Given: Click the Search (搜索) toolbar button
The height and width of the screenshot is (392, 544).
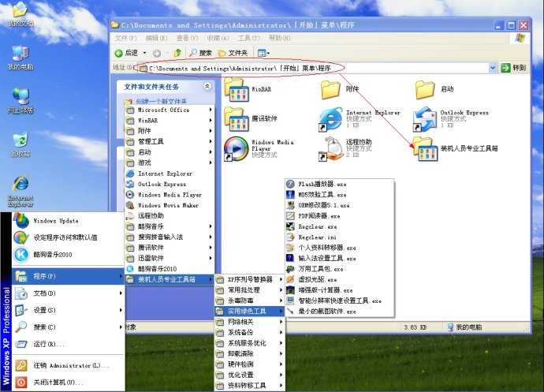Looking at the screenshot, I should click(200, 53).
